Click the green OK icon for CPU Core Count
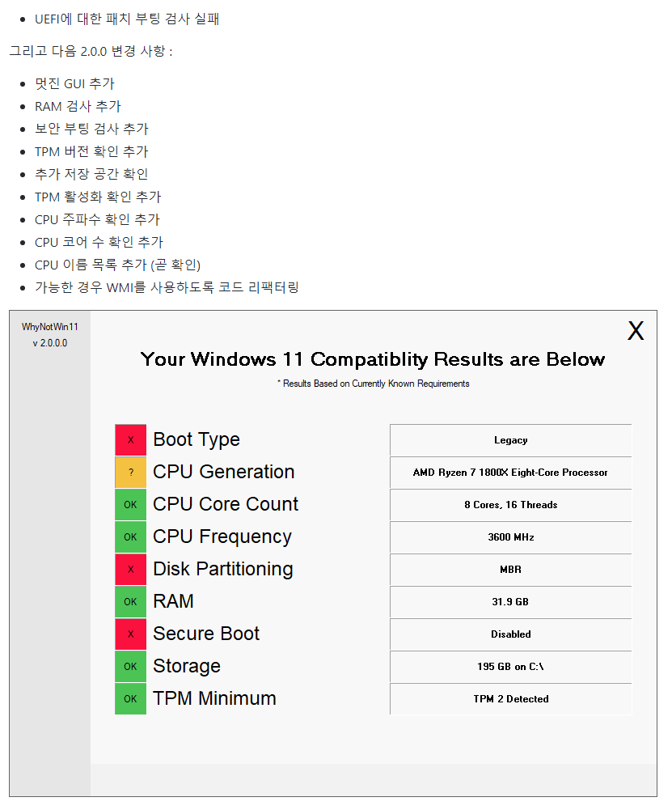The height and width of the screenshot is (810, 672). tap(130, 505)
